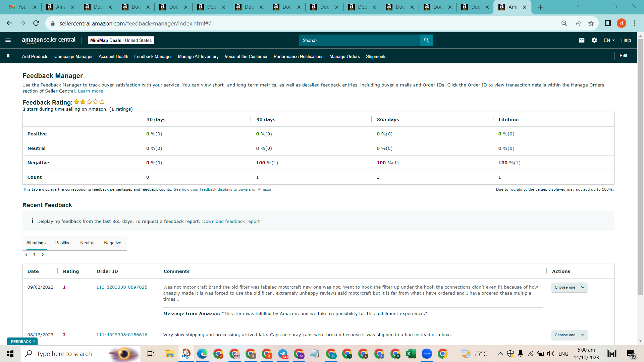Close the FEEDBACK widget tab
644x362 pixels.
click(34, 342)
